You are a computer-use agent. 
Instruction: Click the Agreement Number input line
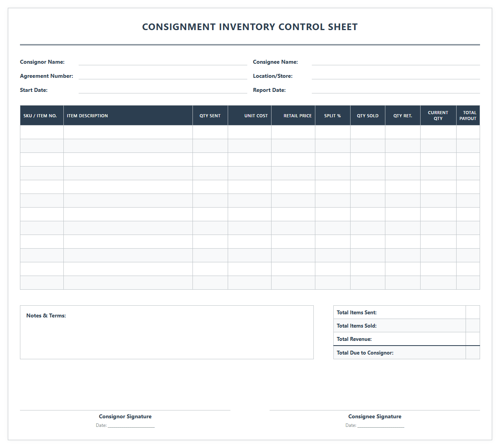[163, 76]
